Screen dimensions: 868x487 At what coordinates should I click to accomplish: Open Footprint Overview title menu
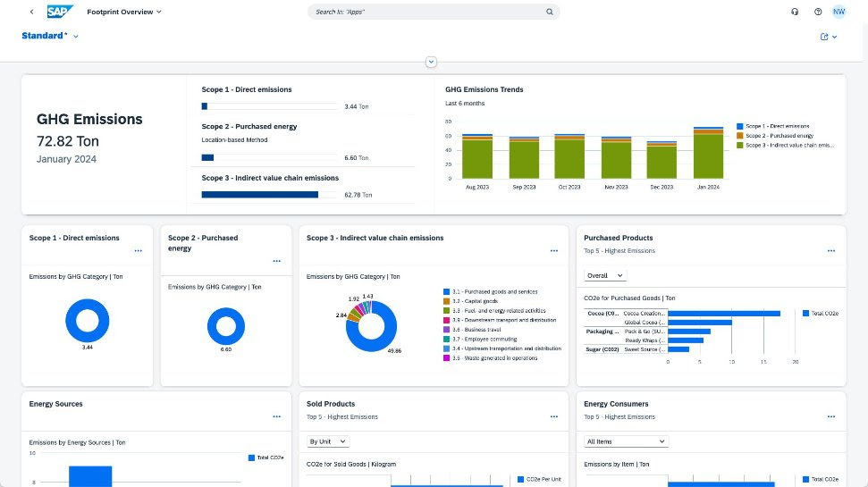(124, 12)
